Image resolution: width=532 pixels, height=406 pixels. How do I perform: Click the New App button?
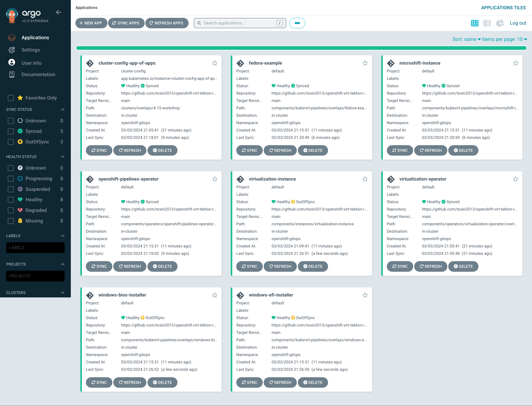(91, 23)
